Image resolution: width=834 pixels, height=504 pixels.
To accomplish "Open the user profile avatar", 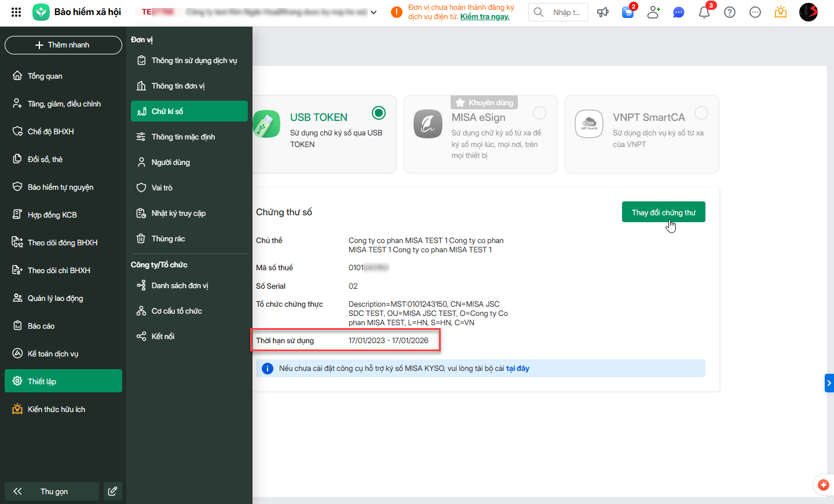I will coord(809,12).
